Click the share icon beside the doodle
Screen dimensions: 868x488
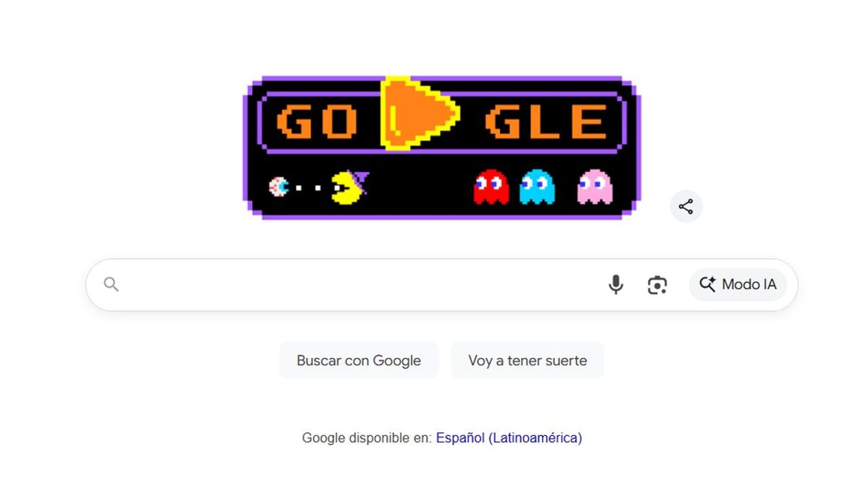pos(686,207)
